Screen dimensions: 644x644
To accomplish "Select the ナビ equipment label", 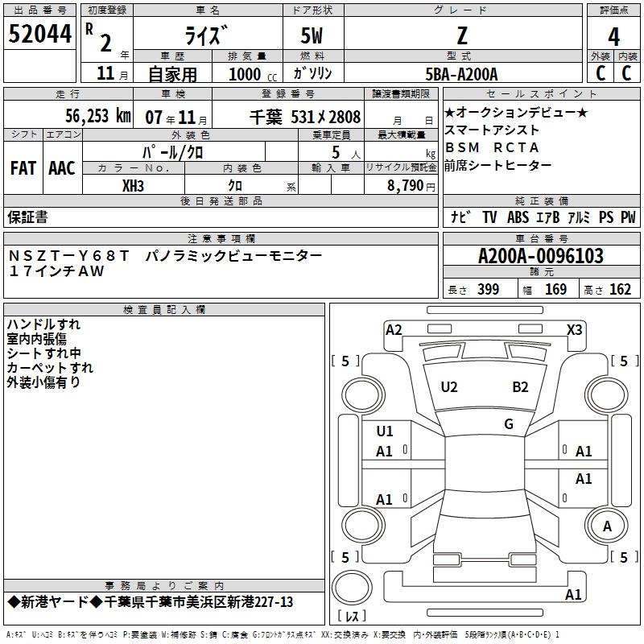I will (x=460, y=217).
